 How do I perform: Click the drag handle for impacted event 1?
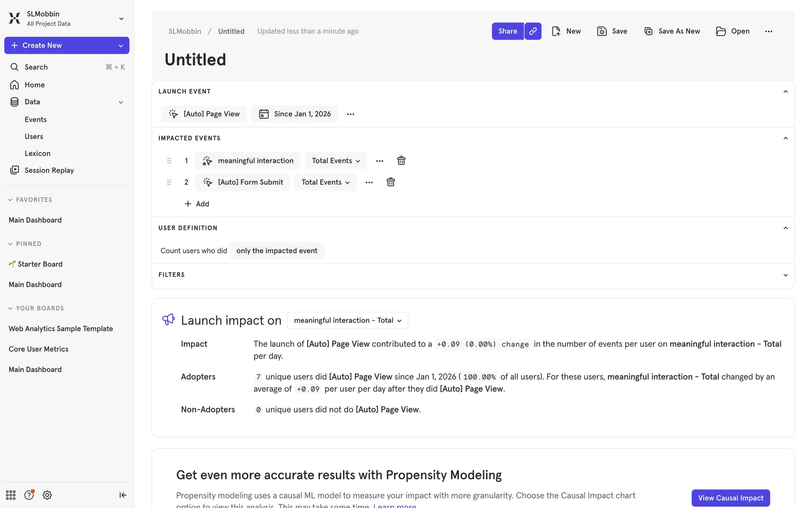click(x=169, y=161)
